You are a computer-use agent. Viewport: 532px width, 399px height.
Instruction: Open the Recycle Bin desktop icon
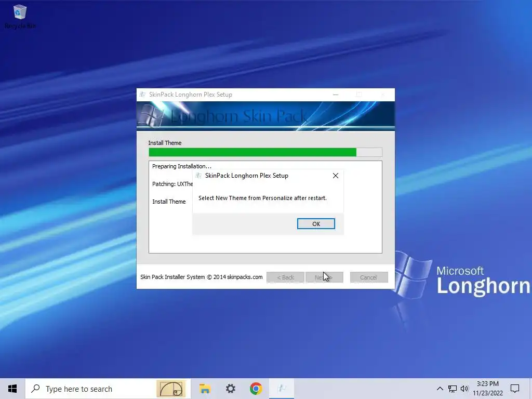(20, 17)
